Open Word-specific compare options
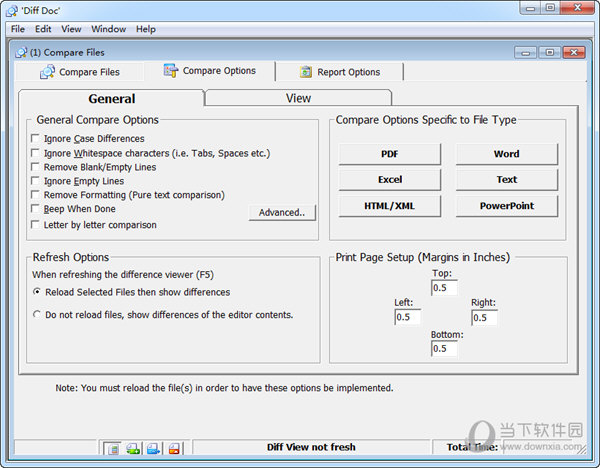The height and width of the screenshot is (468, 600). click(507, 154)
